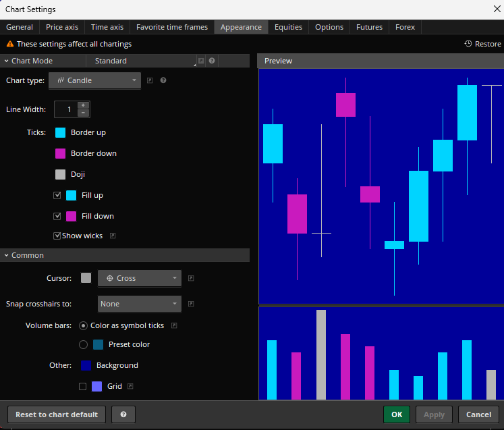The image size is (504, 430).
Task: Click the link icon next to Grid
Action: tap(130, 387)
